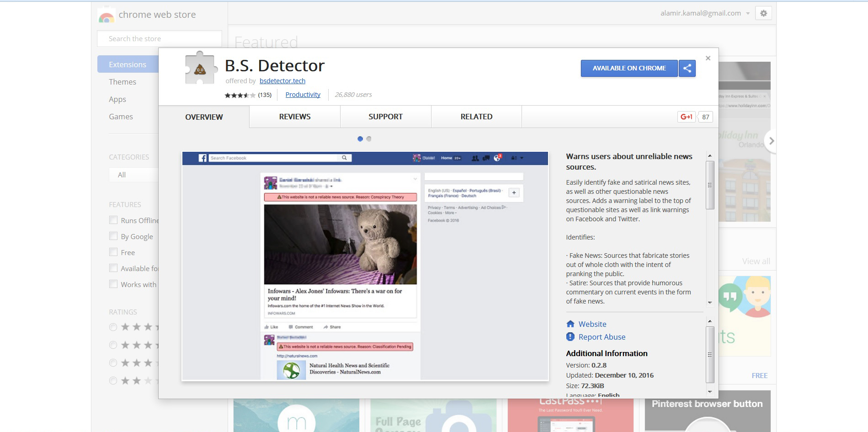Screen dimensions: 868x432
Task: Switch to the SUPPORT tab
Action: coord(385,117)
